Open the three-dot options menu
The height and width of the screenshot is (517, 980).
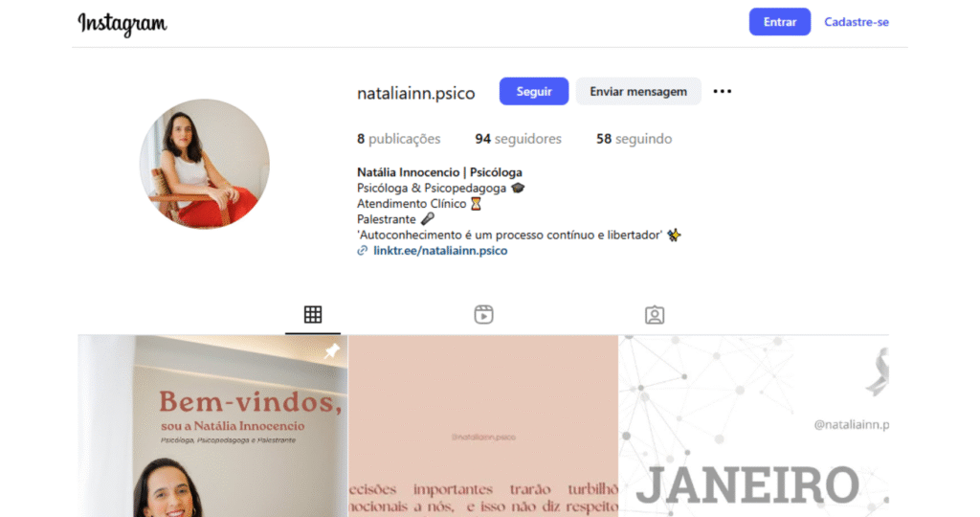(722, 91)
